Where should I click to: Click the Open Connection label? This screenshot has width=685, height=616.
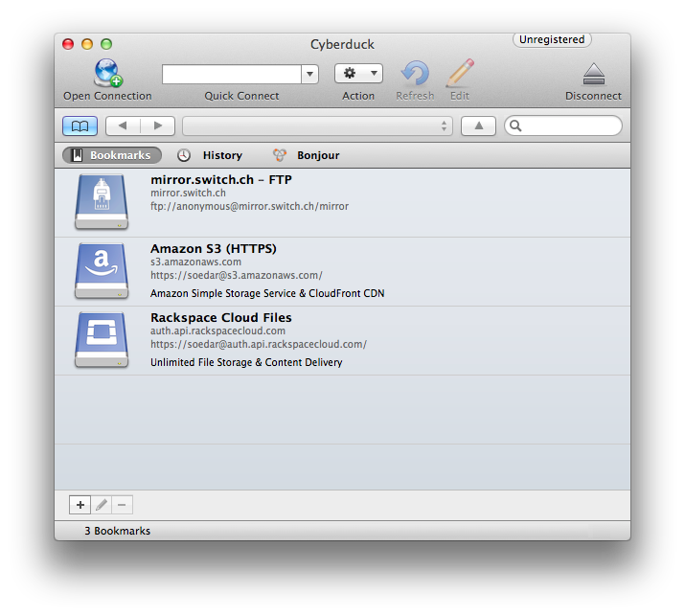107,96
